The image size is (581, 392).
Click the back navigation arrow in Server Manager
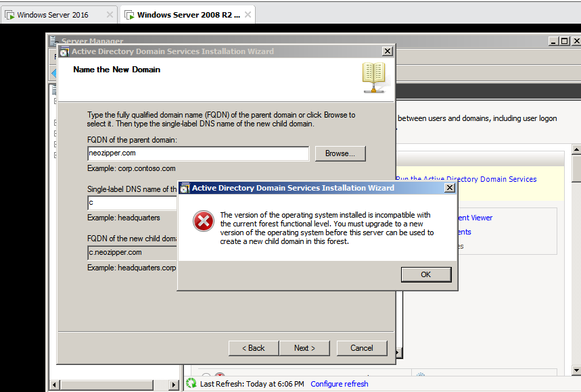[x=53, y=73]
